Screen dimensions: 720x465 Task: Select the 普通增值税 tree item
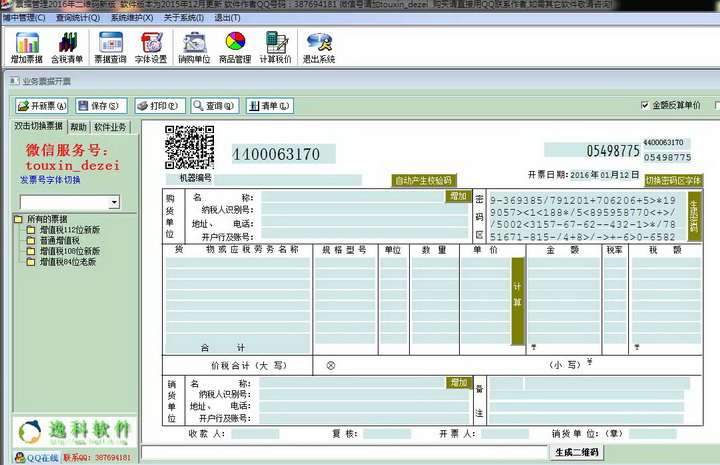tap(60, 241)
